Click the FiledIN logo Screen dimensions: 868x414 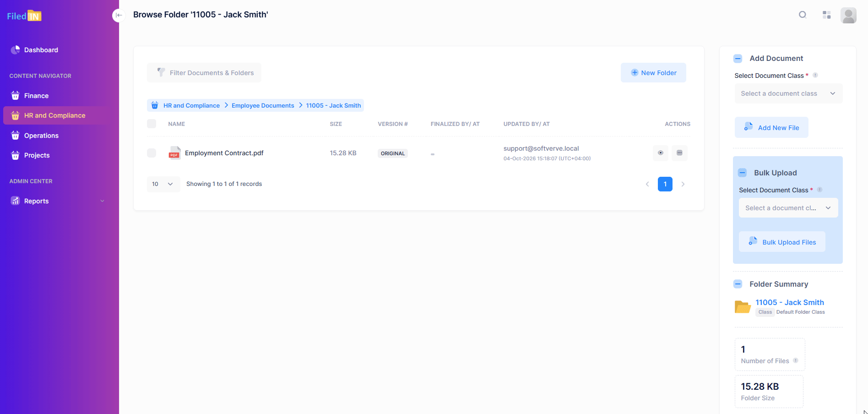(24, 16)
